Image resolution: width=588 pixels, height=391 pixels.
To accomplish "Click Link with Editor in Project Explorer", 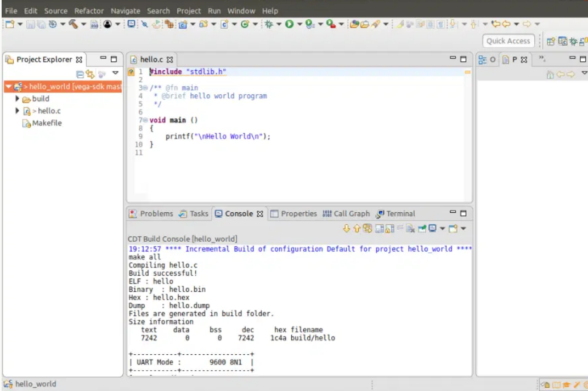I will click(91, 73).
